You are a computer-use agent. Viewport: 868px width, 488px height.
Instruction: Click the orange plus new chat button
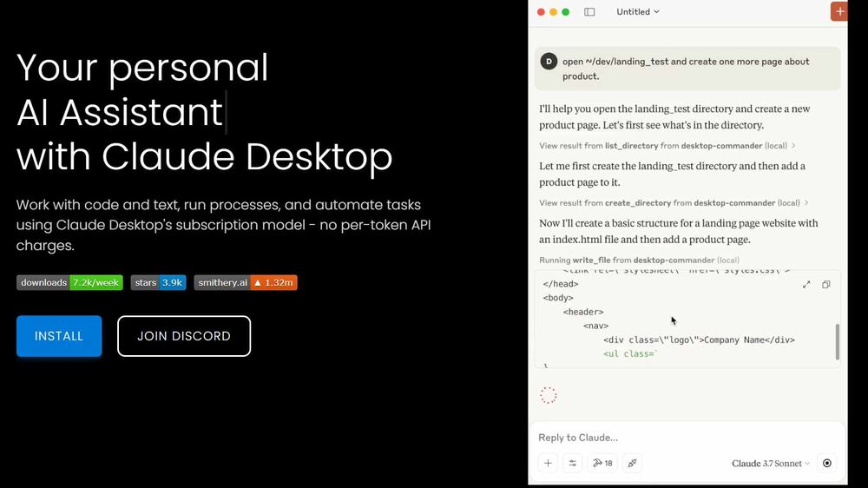839,11
